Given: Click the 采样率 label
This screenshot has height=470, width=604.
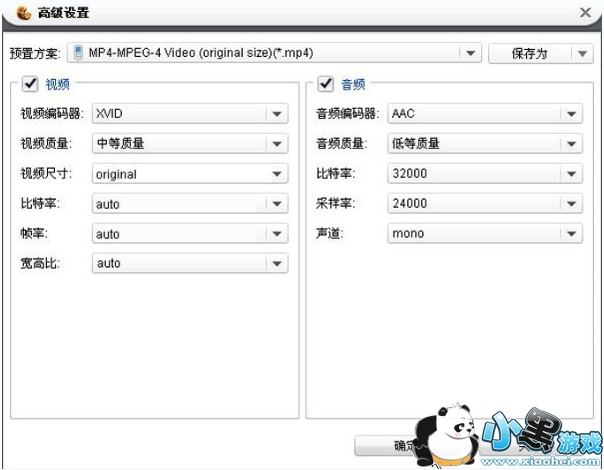Looking at the screenshot, I should [335, 203].
